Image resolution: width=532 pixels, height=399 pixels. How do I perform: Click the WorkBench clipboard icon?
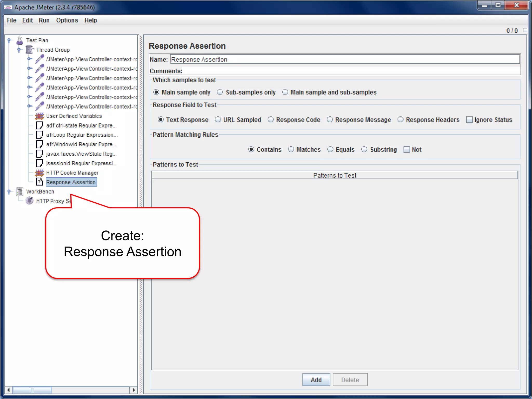point(20,191)
